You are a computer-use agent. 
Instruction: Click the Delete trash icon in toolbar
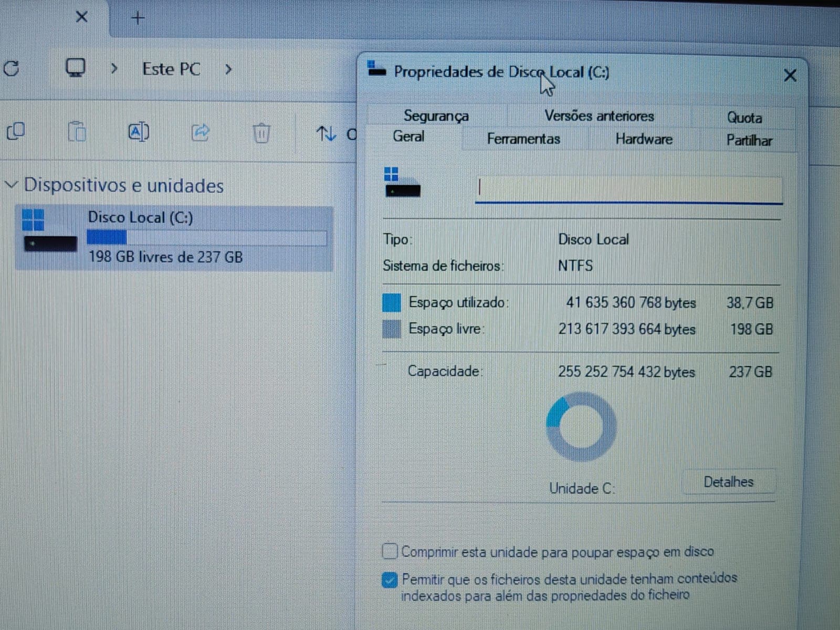[x=261, y=132]
